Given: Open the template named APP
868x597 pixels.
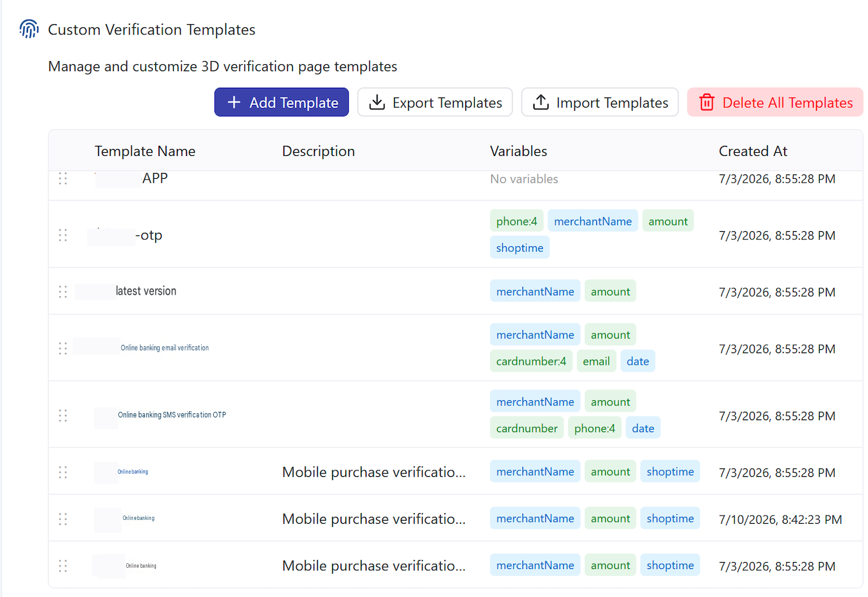Looking at the screenshot, I should [x=155, y=178].
